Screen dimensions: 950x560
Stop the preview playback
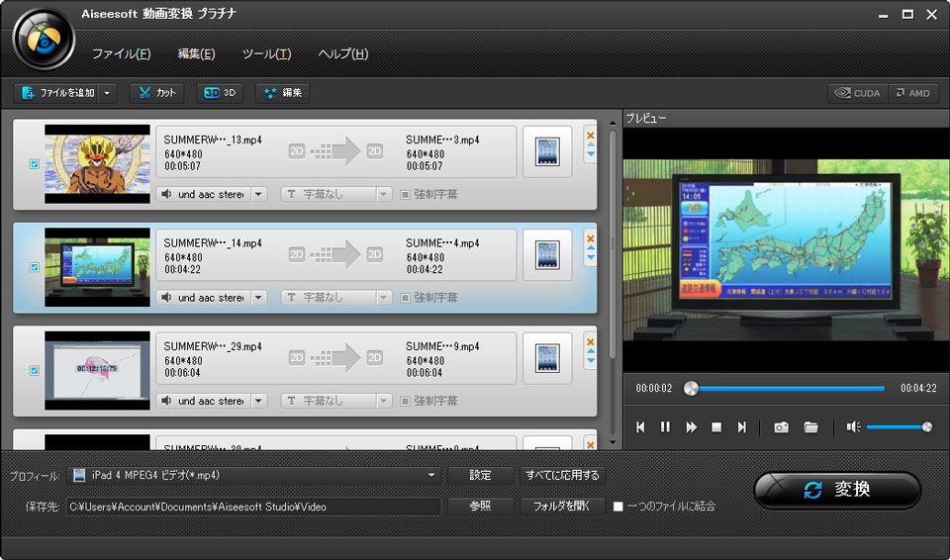(x=716, y=427)
